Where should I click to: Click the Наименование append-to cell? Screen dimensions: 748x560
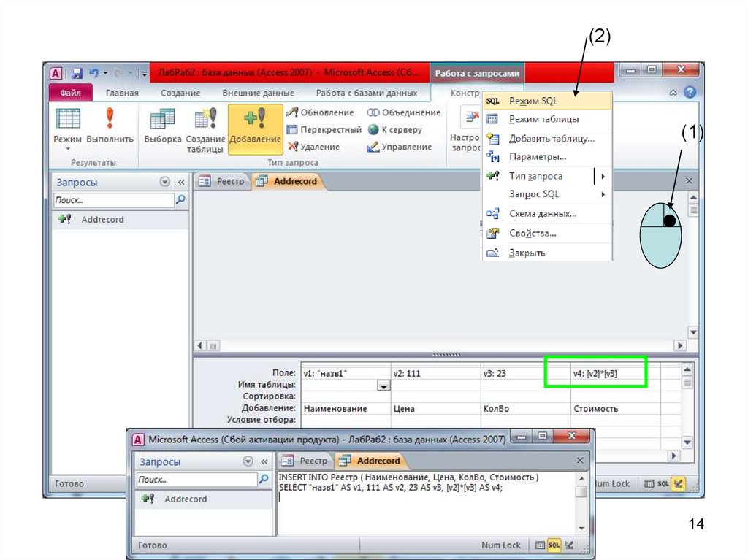tap(346, 409)
